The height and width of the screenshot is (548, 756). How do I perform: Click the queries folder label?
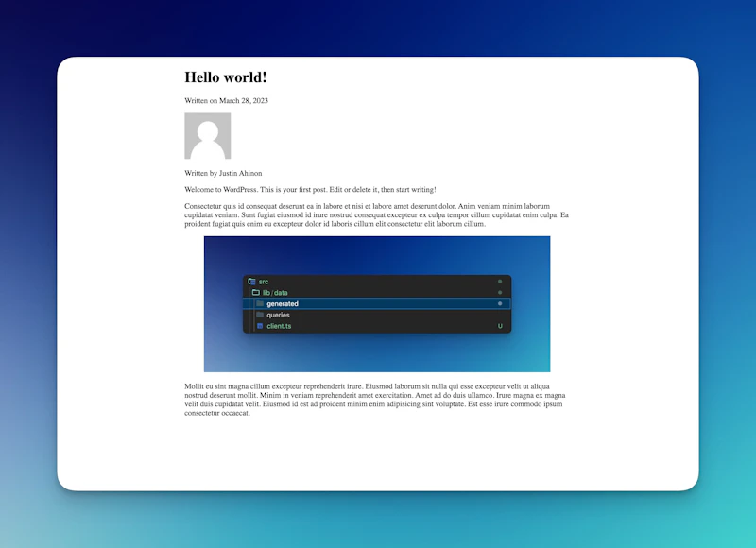click(x=278, y=315)
